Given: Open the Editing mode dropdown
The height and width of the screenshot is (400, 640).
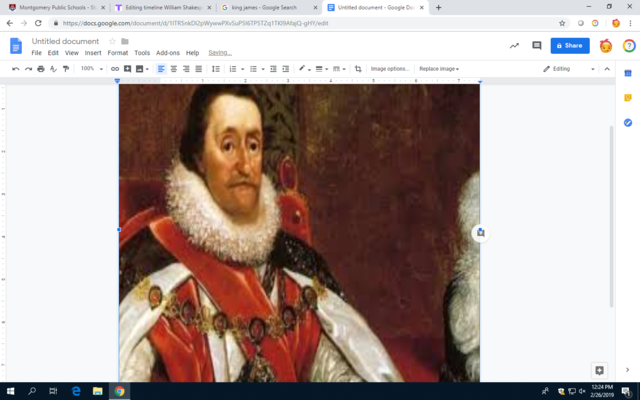Looking at the screenshot, I should click(569, 69).
